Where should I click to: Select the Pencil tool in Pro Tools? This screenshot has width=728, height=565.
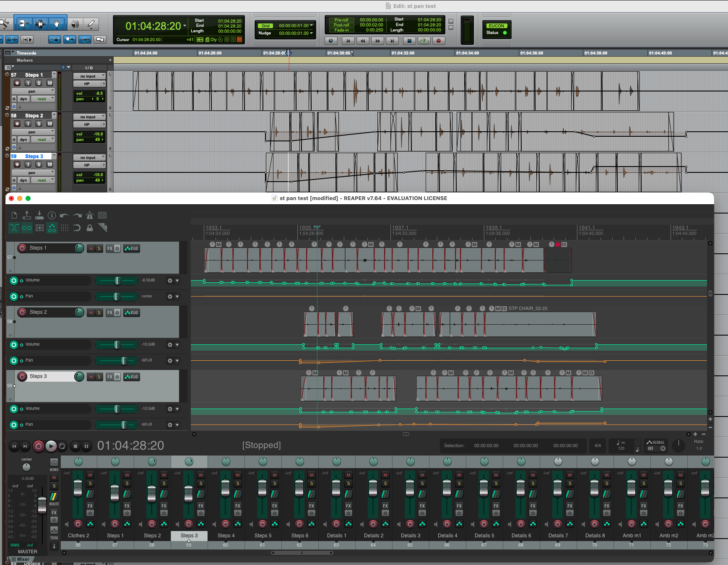coord(91,24)
